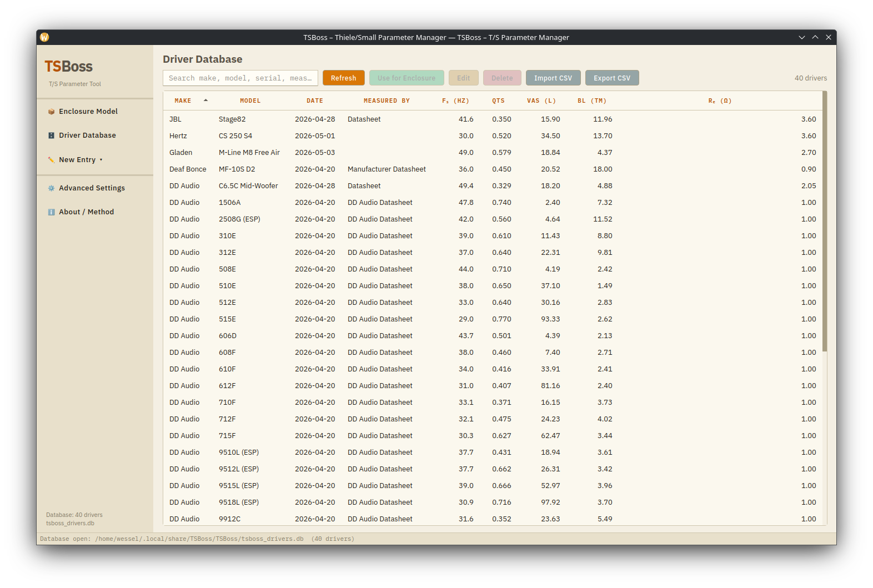Image resolution: width=873 pixels, height=588 pixels.
Task: Select the 2508G (ESP) driver row
Action: tap(493, 219)
